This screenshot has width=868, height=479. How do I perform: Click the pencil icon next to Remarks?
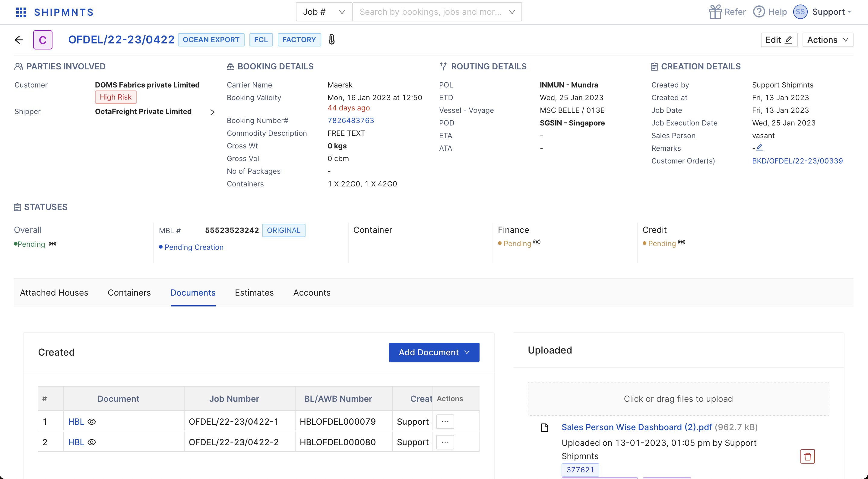(x=759, y=147)
